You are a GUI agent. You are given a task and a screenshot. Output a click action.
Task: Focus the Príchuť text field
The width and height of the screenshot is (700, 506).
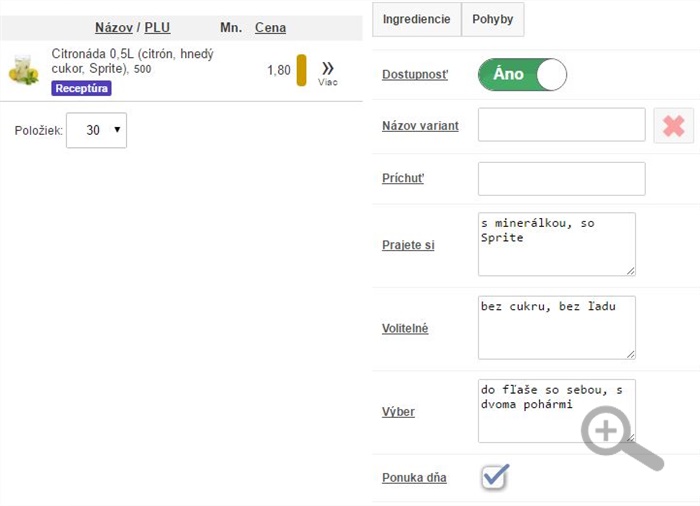561,179
